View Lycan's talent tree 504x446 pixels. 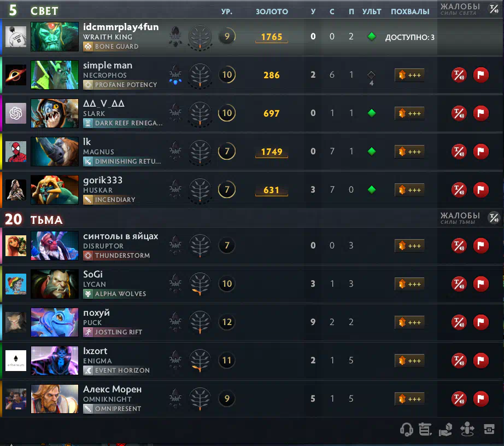point(200,284)
